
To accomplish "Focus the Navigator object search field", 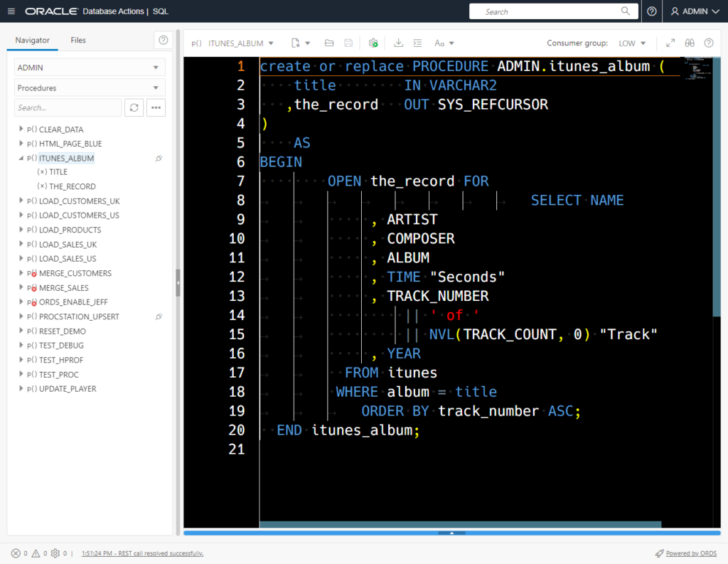I will [x=68, y=108].
